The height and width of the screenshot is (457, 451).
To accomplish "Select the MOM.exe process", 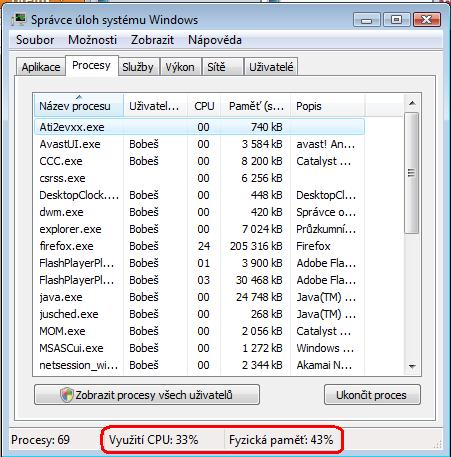I will click(199, 331).
